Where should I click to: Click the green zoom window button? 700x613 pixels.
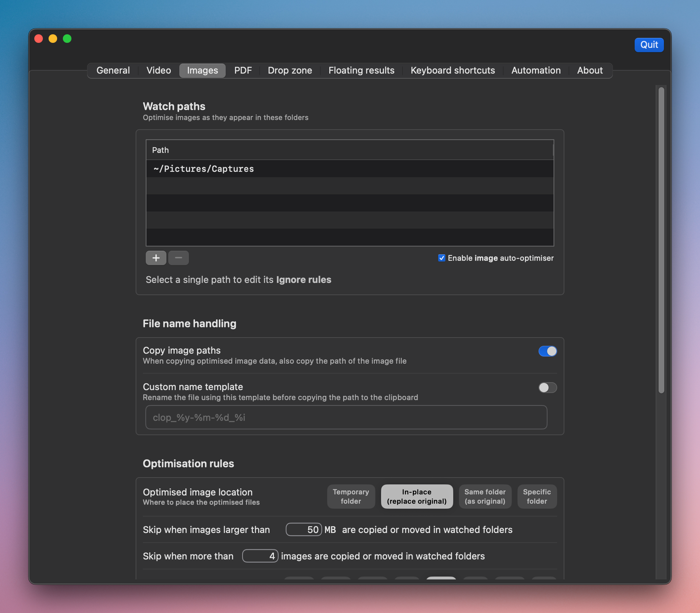[67, 39]
